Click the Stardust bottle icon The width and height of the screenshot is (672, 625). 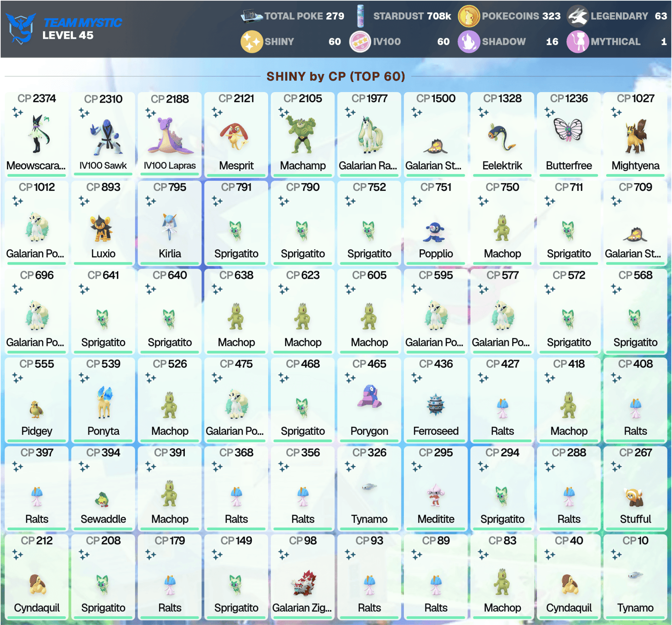click(360, 16)
